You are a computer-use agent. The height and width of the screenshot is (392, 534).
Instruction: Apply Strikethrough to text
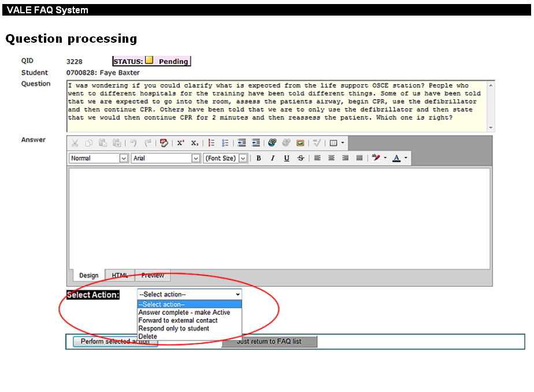coord(301,158)
